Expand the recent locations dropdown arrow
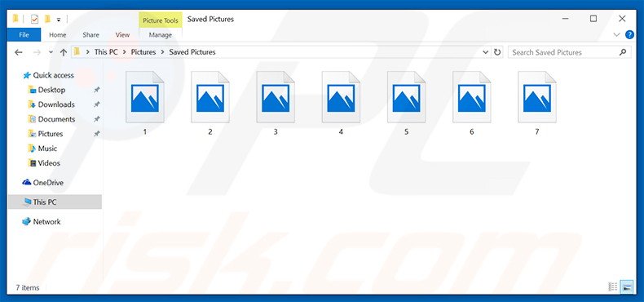 pos(51,52)
